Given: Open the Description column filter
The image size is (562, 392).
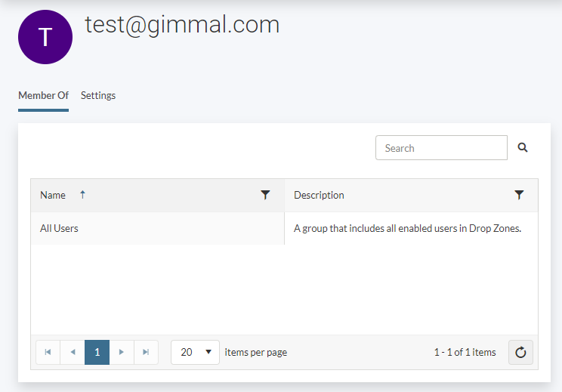Looking at the screenshot, I should [519, 195].
